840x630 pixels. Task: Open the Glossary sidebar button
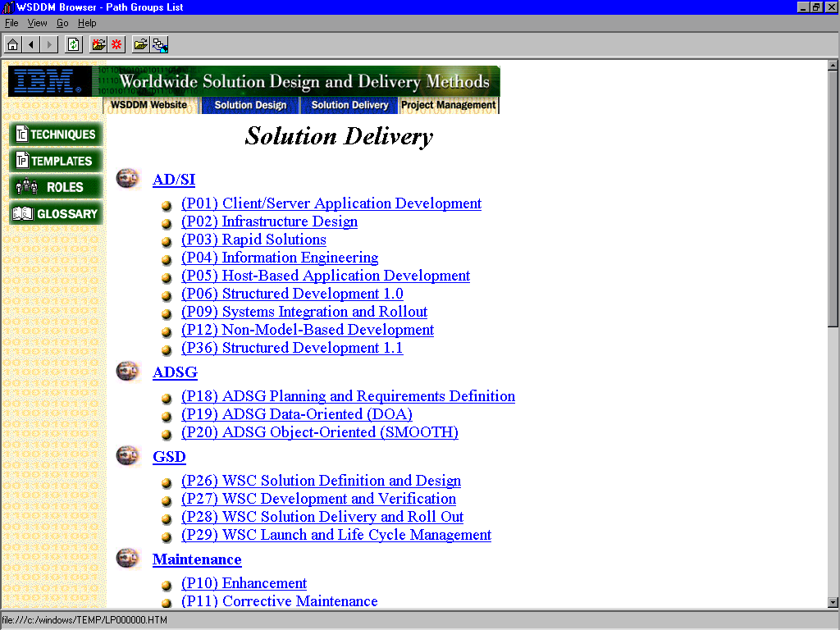[56, 213]
